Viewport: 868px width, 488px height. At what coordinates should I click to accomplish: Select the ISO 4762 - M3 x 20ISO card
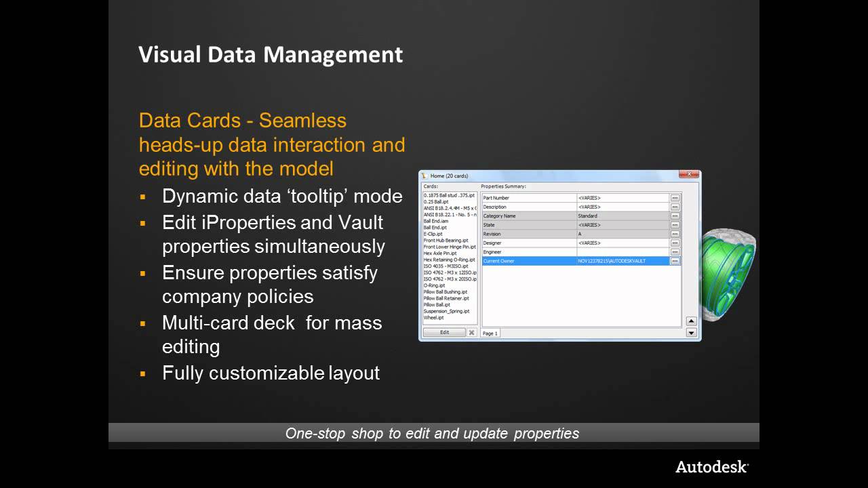(x=450, y=279)
